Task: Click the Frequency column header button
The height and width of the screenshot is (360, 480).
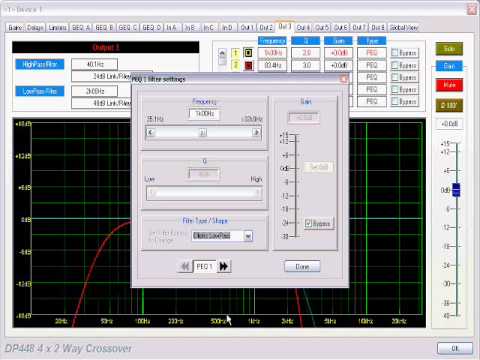Action: click(x=272, y=41)
